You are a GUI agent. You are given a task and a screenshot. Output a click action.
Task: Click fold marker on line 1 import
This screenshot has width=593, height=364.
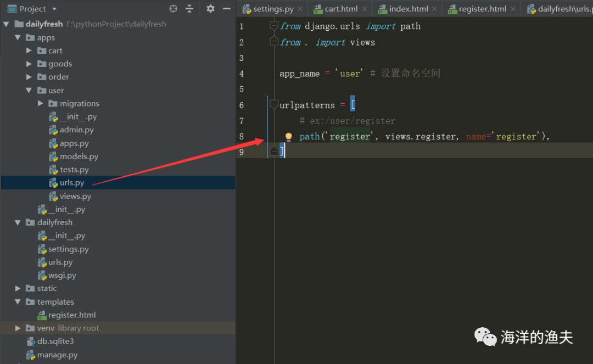[274, 26]
